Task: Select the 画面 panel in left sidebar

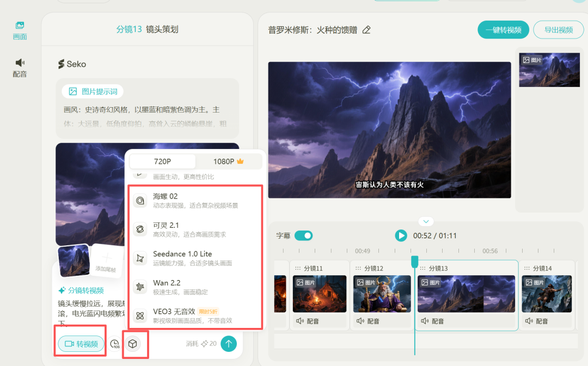Action: 20,26
